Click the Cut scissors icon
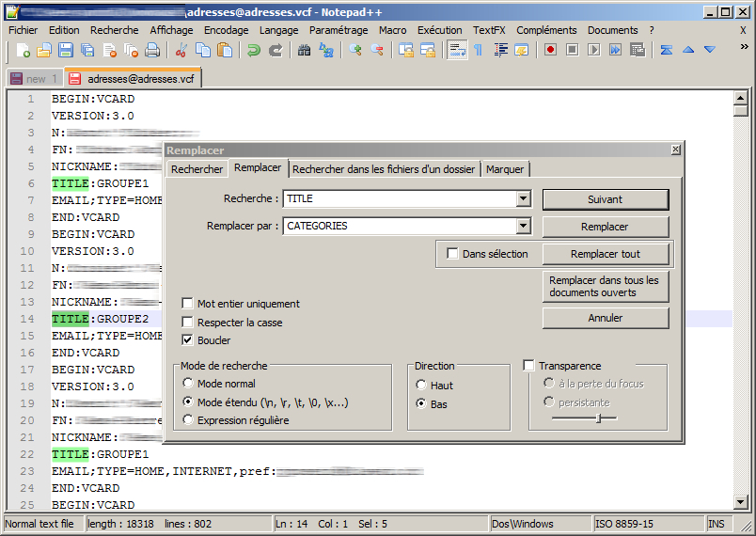The width and height of the screenshot is (756, 536). [182, 50]
